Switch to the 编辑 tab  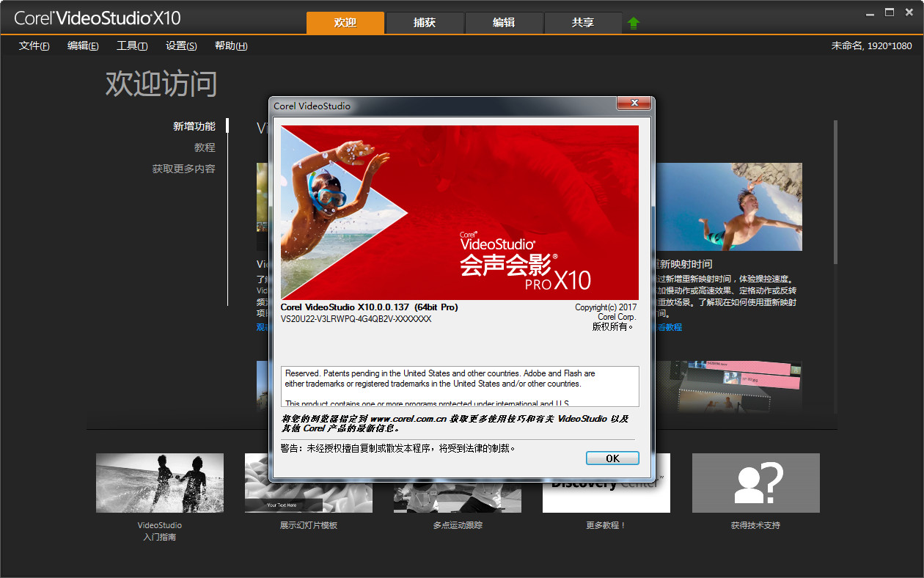[x=504, y=23]
